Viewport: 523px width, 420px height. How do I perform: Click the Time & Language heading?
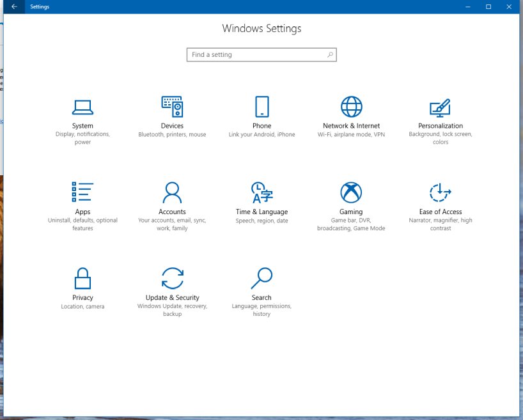pyautogui.click(x=262, y=212)
